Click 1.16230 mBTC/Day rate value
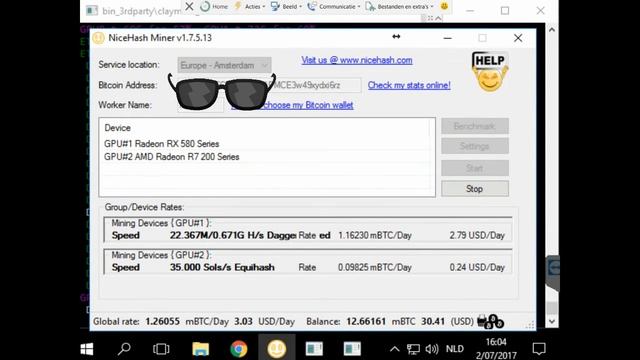The width and height of the screenshot is (640, 360). (x=375, y=236)
